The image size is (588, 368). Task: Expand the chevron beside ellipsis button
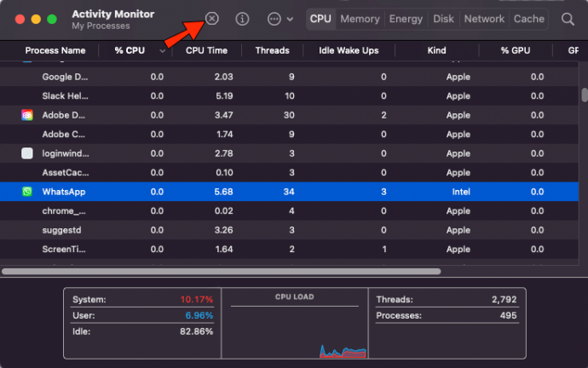(x=290, y=19)
